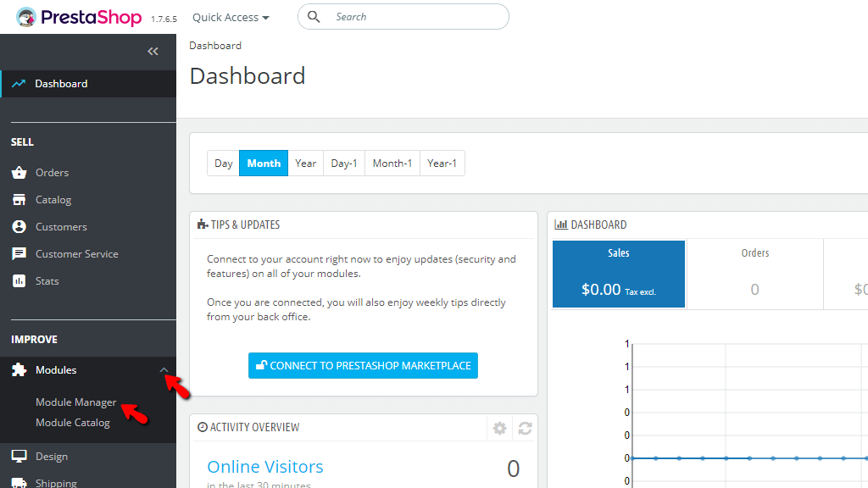
Task: Click the search magnifier icon
Action: [314, 17]
